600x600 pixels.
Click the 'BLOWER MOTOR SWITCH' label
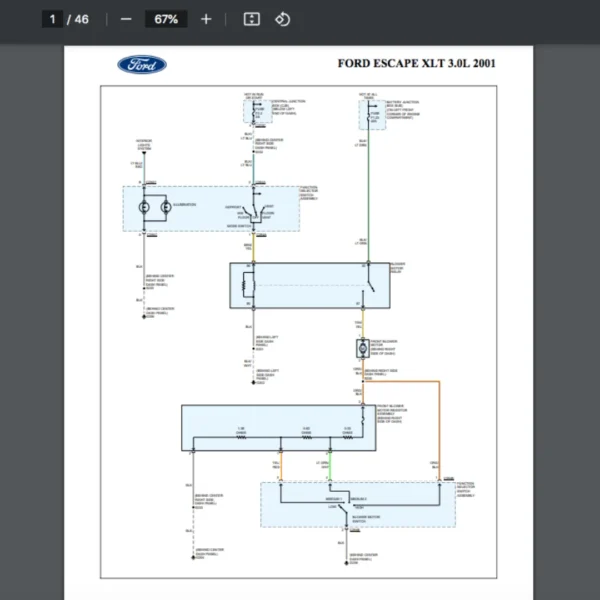(366, 519)
